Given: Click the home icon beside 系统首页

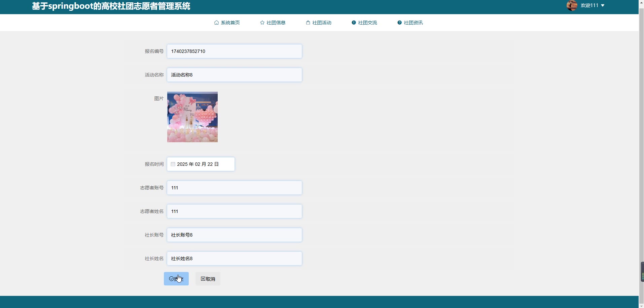Looking at the screenshot, I should pos(216,23).
